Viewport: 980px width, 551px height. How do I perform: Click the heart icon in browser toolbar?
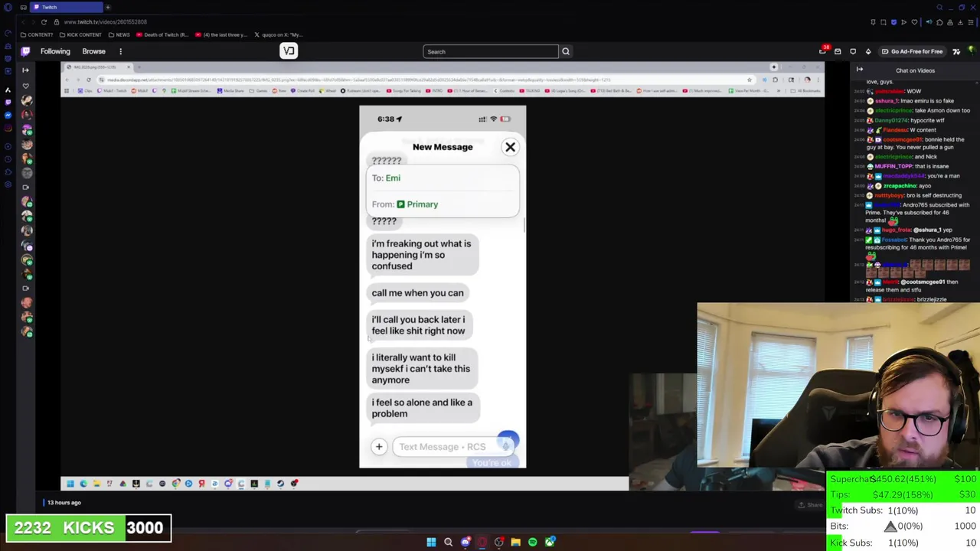[x=914, y=22]
